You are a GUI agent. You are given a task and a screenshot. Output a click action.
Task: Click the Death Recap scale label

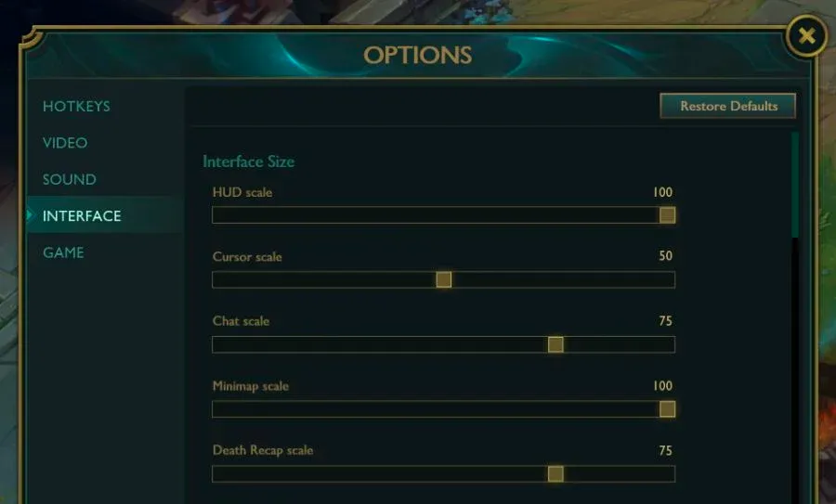(x=263, y=450)
